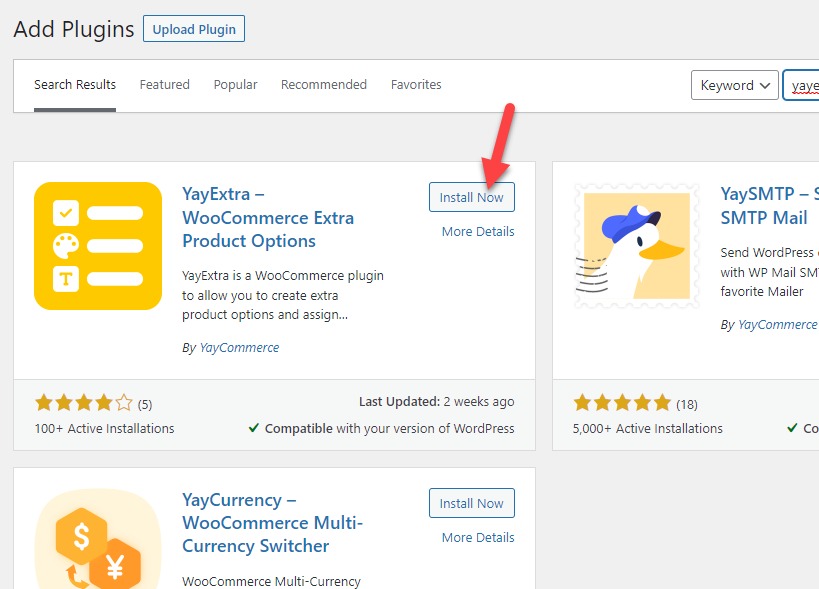Open YayCommerce author link under YaySMTP

tap(777, 325)
